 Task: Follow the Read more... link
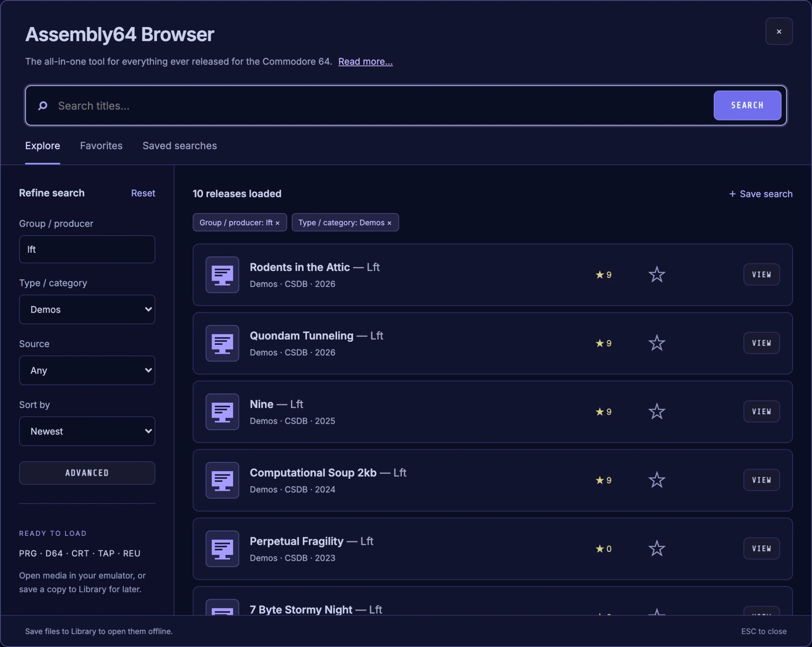(x=365, y=62)
